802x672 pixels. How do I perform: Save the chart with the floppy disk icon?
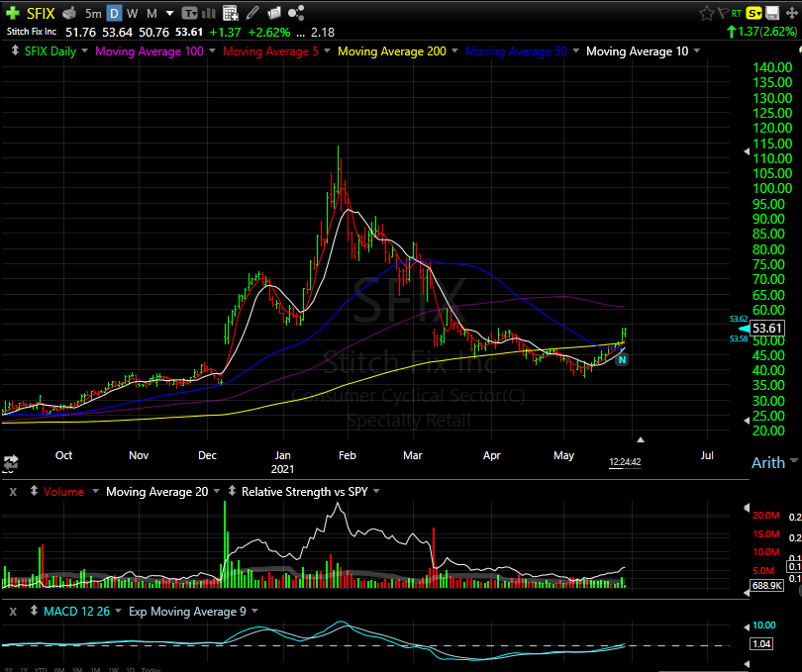771,14
